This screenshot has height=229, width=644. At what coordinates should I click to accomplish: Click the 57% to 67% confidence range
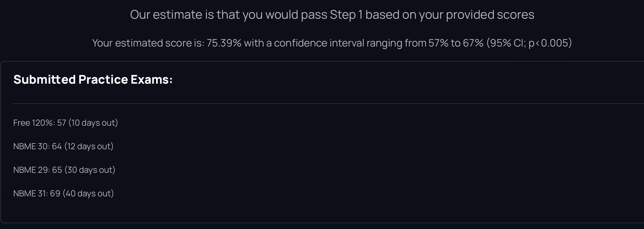click(x=456, y=43)
